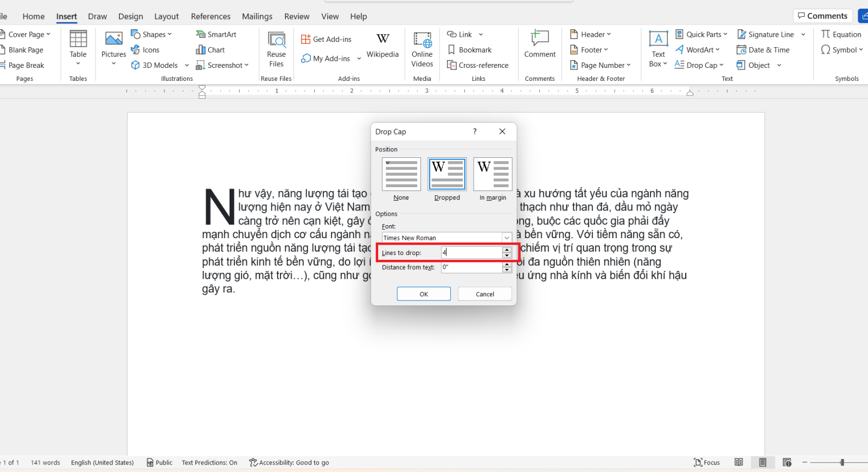This screenshot has width=868, height=472.
Task: Switch to the Draw tab
Action: coord(98,16)
